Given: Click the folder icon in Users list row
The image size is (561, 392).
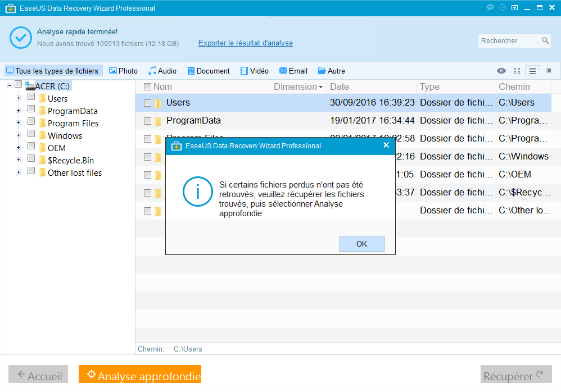Looking at the screenshot, I should 158,103.
